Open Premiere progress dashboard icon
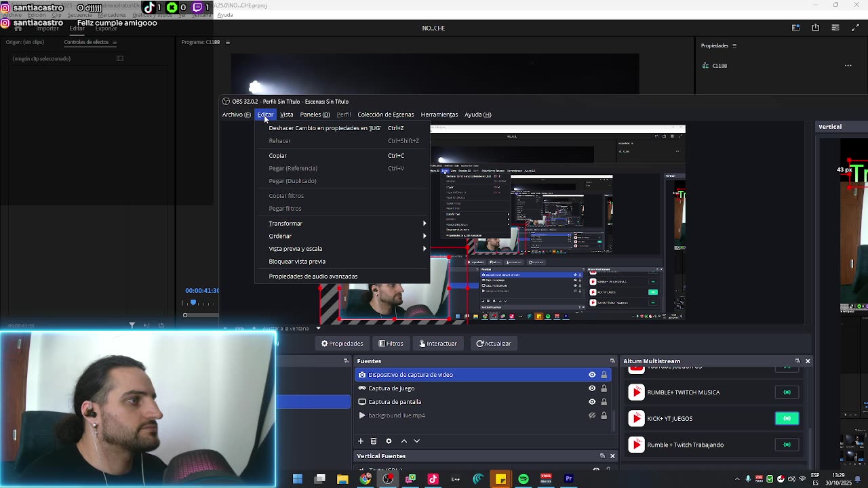This screenshot has height=488, width=868. [x=835, y=28]
